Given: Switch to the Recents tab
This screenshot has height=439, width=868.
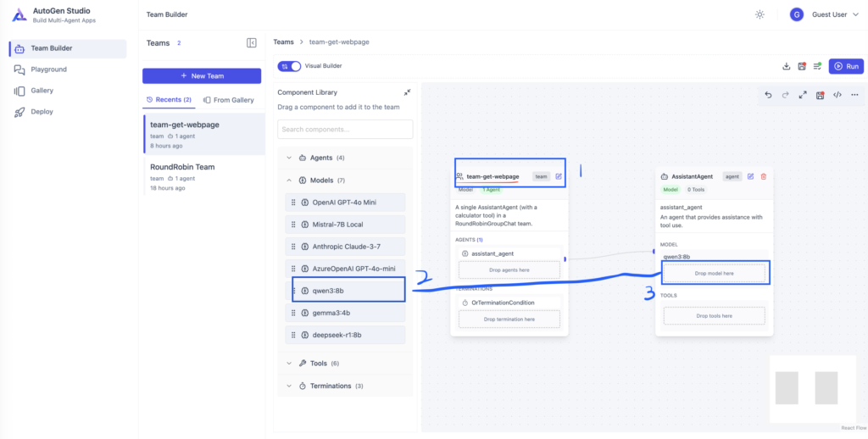Looking at the screenshot, I should pos(169,100).
